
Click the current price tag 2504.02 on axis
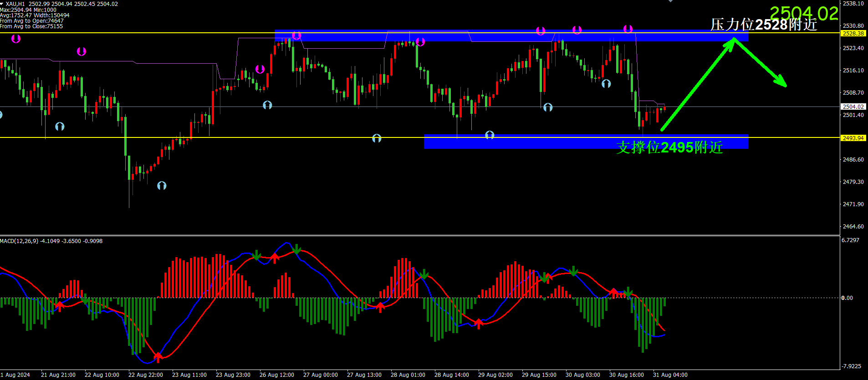click(853, 106)
